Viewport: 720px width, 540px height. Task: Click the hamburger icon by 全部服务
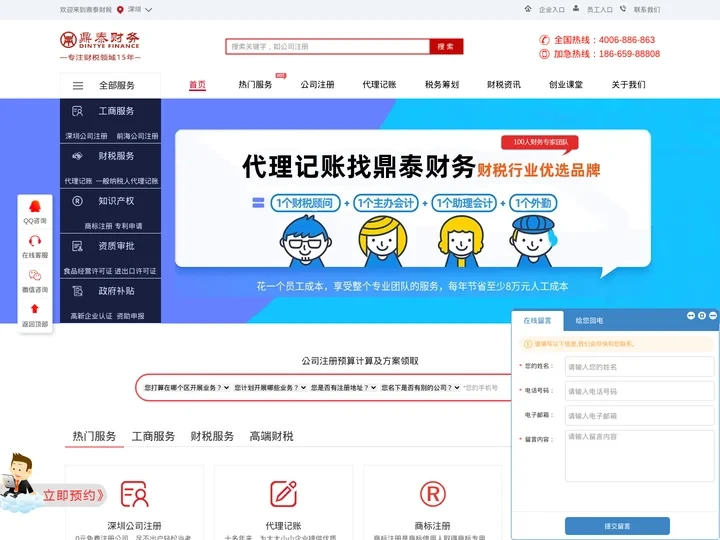tap(78, 85)
